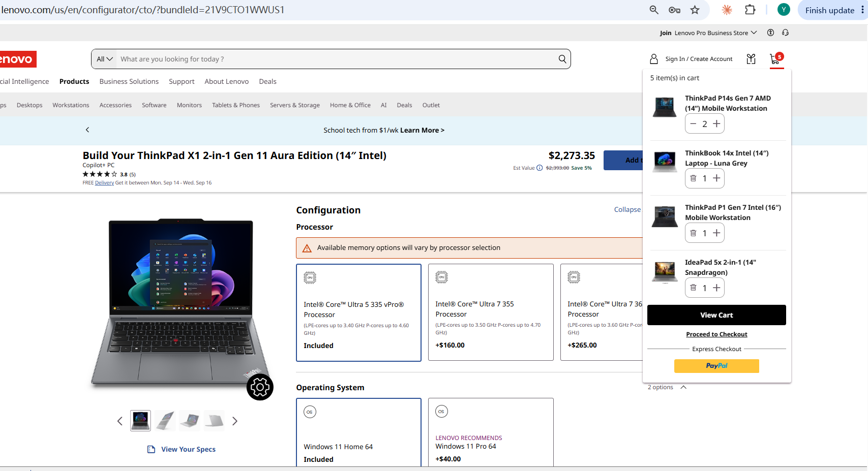This screenshot has width=868, height=471.
Task: Increase ThinkPad P14s quantity with plus
Action: [x=716, y=124]
